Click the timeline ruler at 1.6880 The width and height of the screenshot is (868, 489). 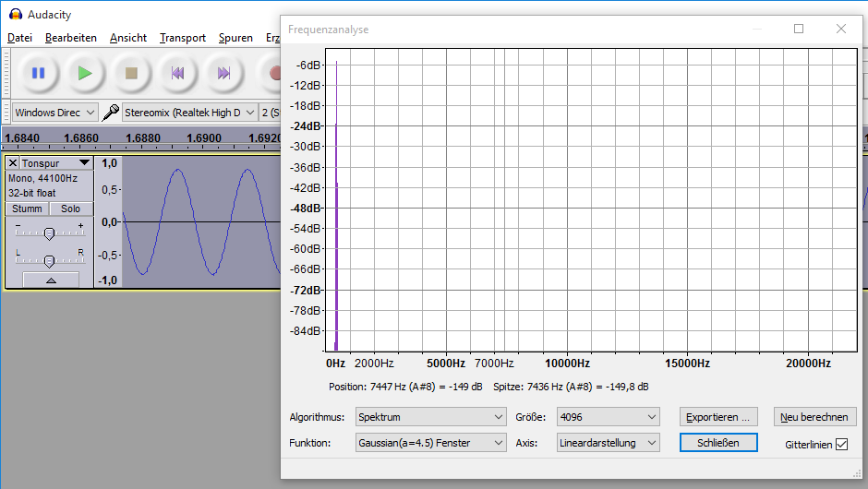143,138
